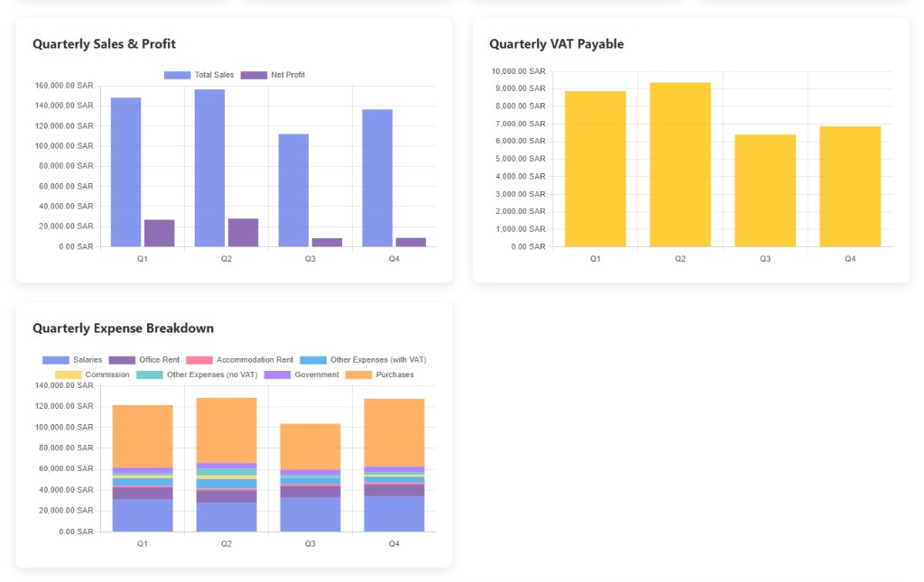Click the Q3 Salaries segment in Expense Breakdown

pyautogui.click(x=310, y=515)
